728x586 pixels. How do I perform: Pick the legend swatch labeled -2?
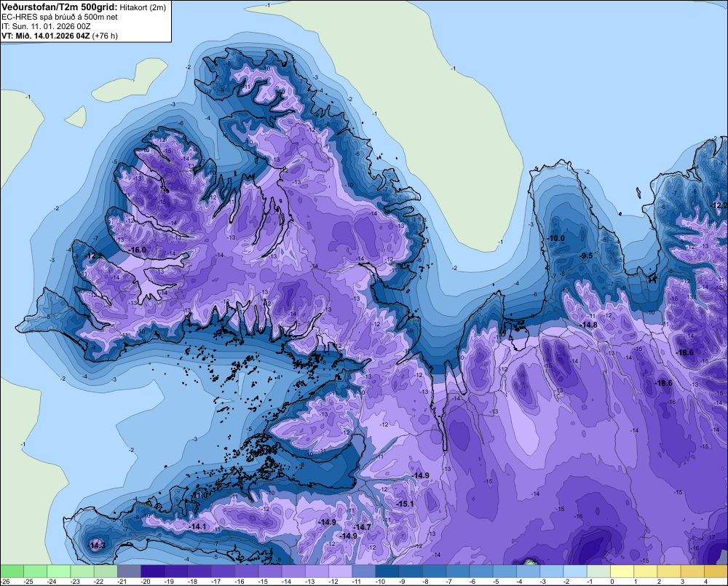tap(575, 571)
